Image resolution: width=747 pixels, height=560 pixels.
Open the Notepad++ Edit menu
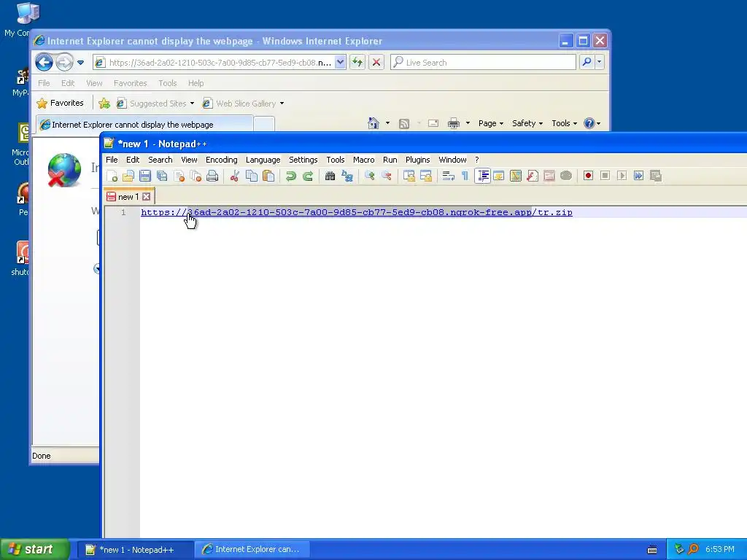tap(133, 160)
